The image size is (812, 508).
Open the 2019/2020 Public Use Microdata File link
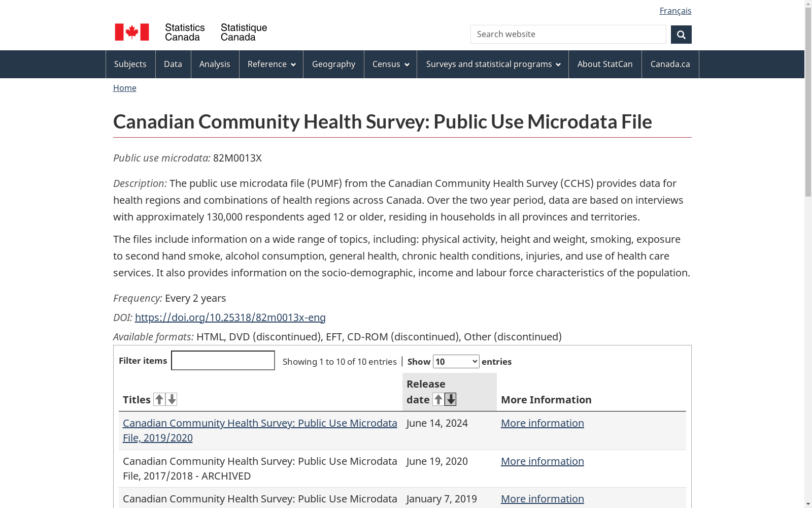(260, 430)
